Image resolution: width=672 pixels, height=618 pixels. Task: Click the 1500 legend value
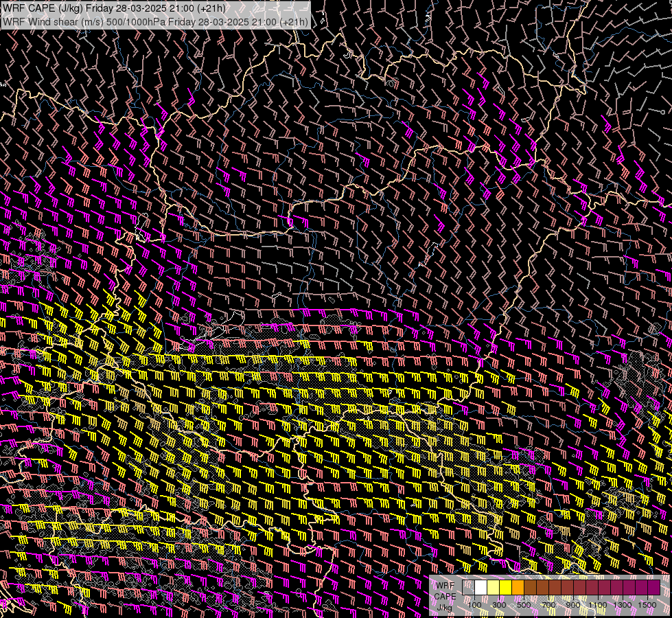click(647, 605)
